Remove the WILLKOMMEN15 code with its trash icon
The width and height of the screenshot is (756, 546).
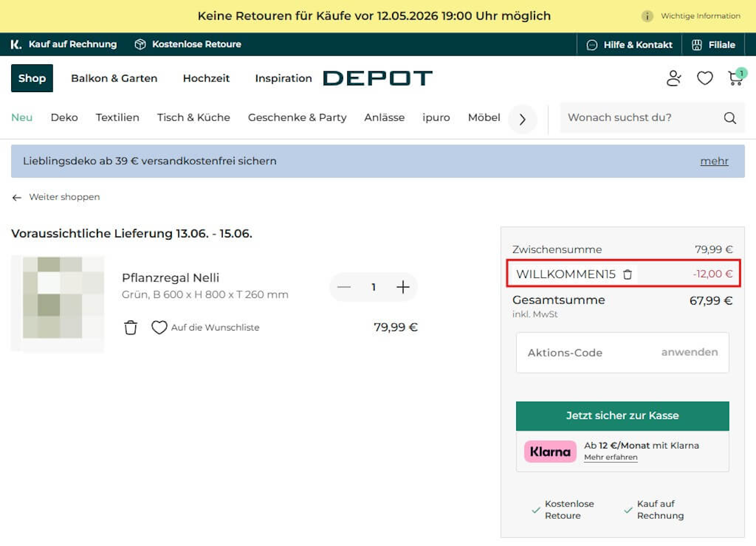tap(628, 274)
